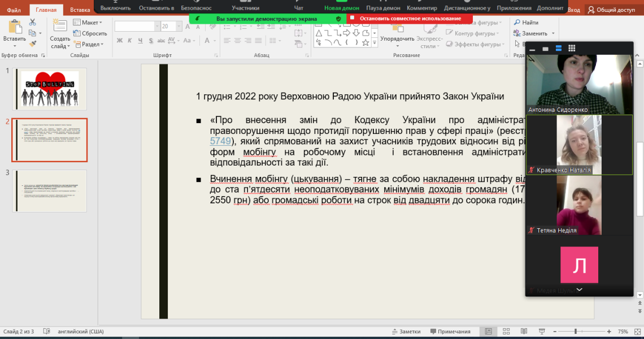Switch to slide sorter view
Image resolution: width=644 pixels, height=339 pixels.
coord(506,331)
